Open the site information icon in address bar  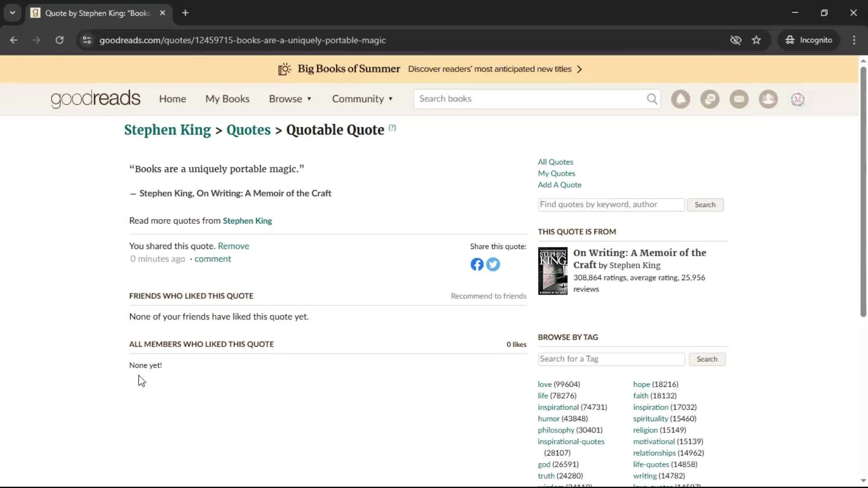pyautogui.click(x=87, y=40)
